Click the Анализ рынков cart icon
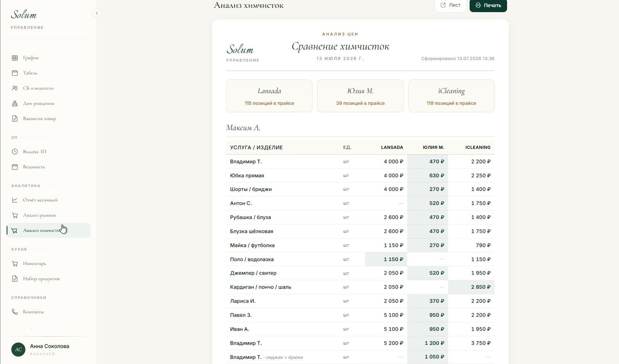This screenshot has height=364, width=619. tap(15, 215)
